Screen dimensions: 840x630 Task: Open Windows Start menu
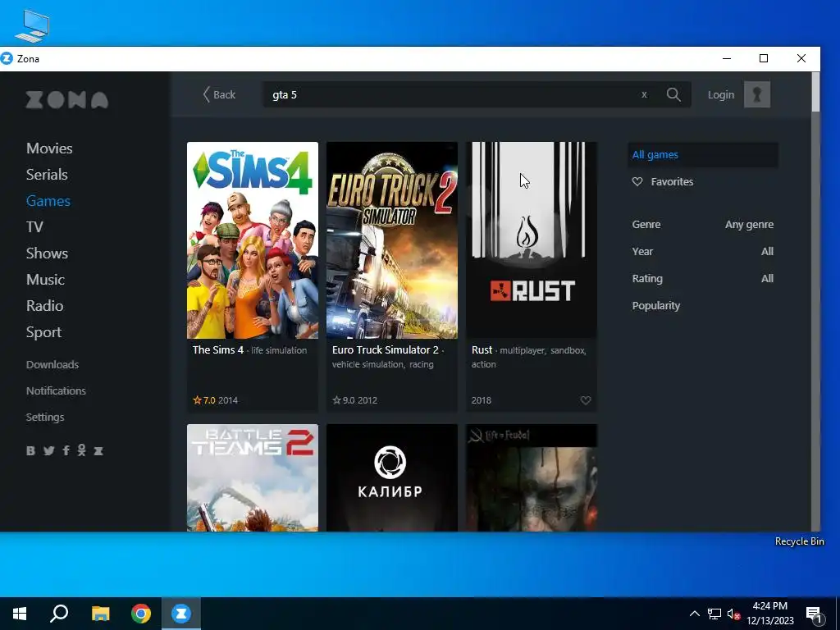click(20, 614)
